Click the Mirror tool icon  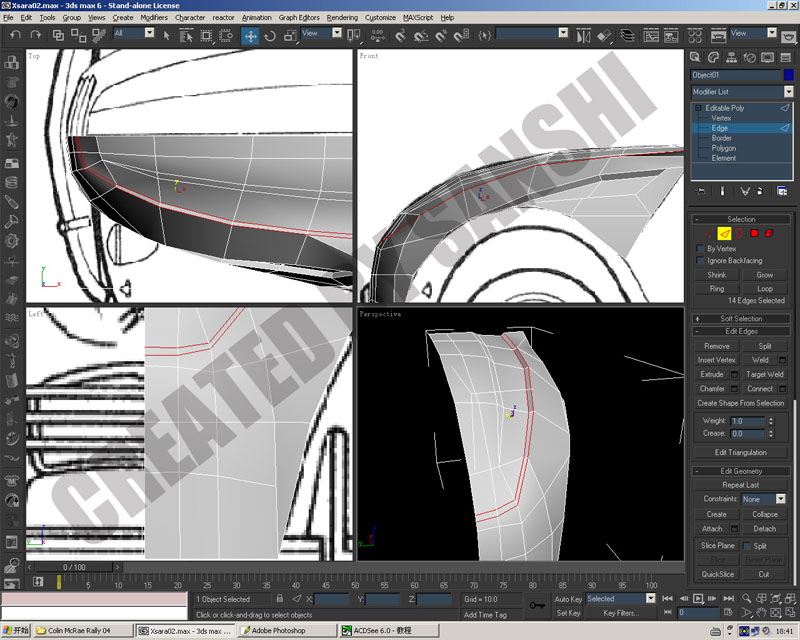[583, 36]
